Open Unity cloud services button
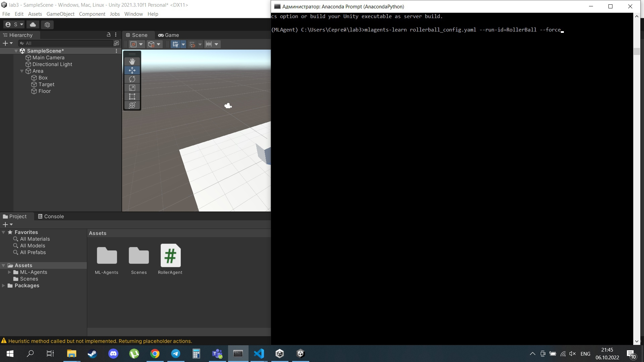 [33, 24]
